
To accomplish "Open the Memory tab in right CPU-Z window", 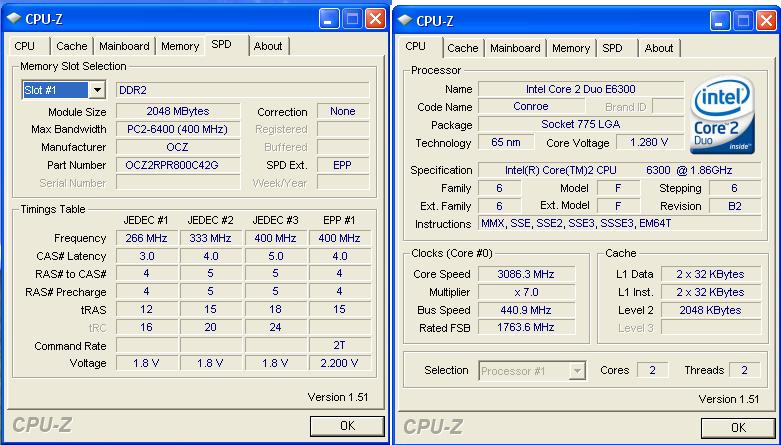I will click(x=571, y=48).
